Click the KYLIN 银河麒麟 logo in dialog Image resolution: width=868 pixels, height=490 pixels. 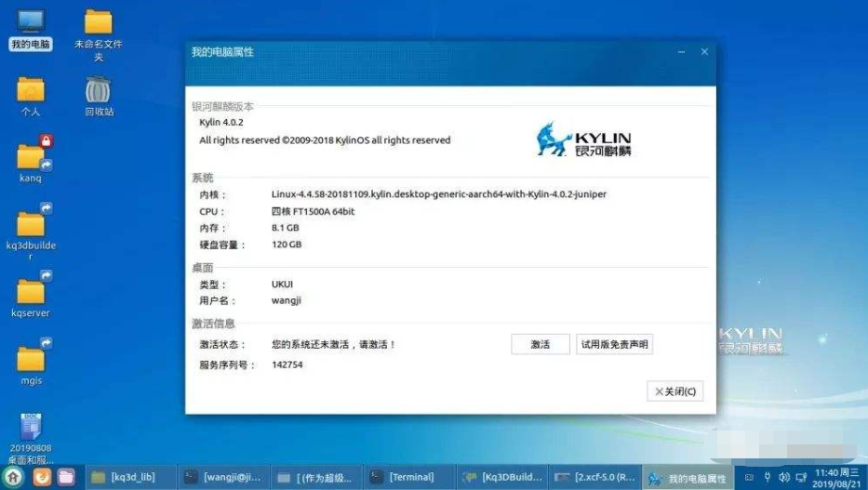[583, 139]
